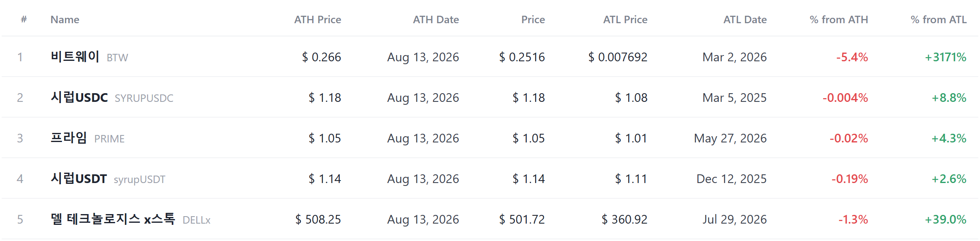
Task: Sort by ATL Price header
Action: 625,19
